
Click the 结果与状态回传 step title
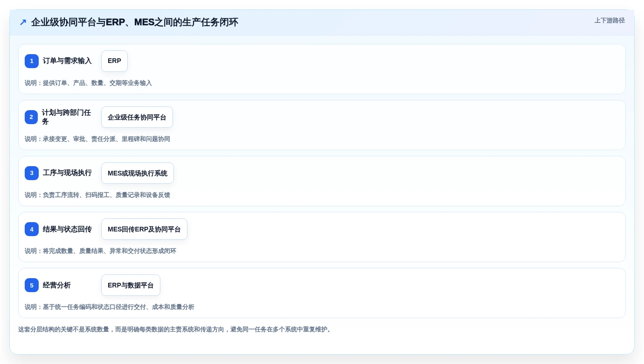click(67, 229)
